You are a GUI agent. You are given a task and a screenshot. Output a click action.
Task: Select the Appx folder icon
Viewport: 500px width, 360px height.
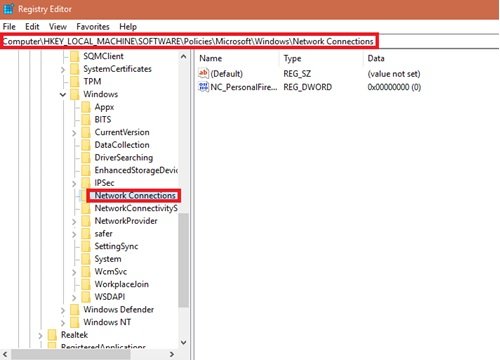(86, 107)
